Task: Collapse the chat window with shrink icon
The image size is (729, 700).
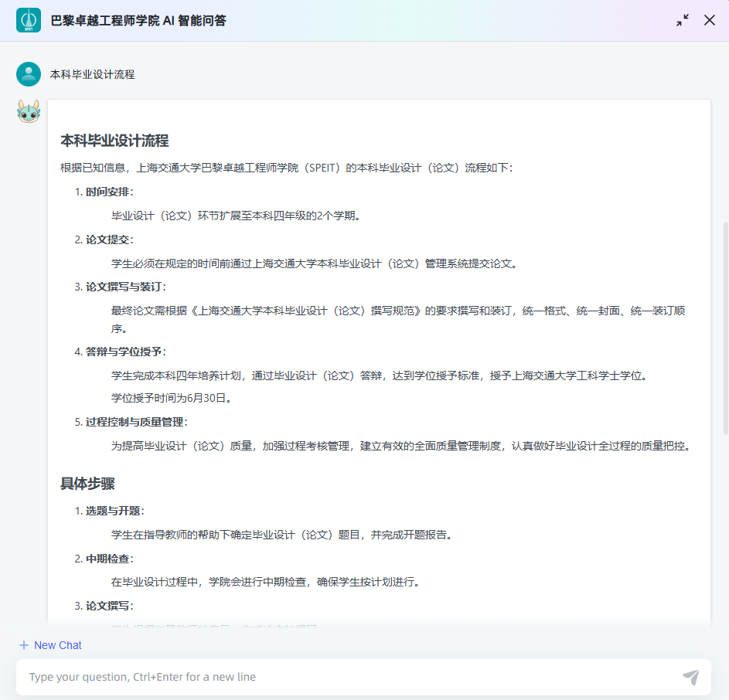Action: click(x=683, y=20)
